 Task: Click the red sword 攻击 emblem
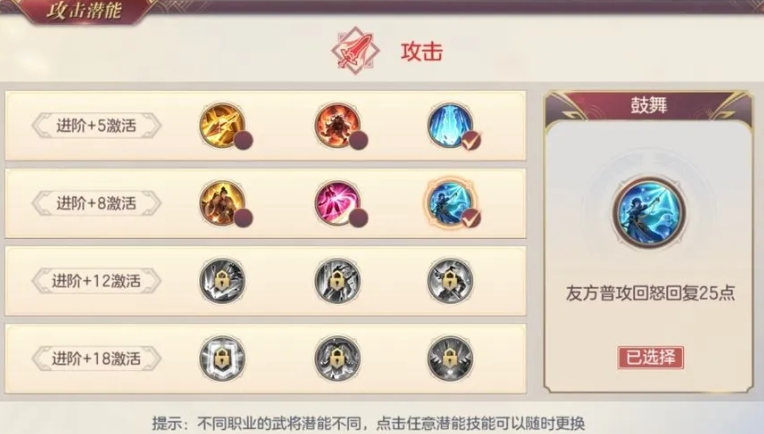tap(355, 51)
